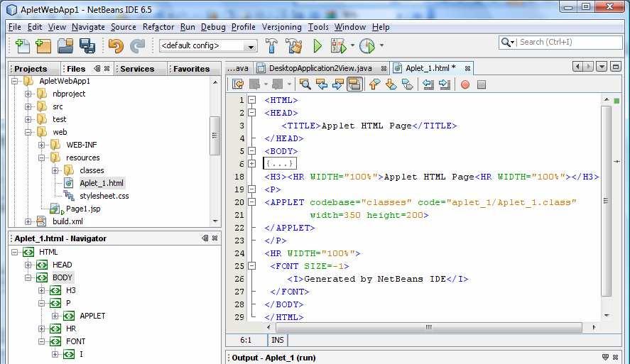This screenshot has width=630, height=364.
Task: Click the New File toolbar icon
Action: pyautogui.click(x=23, y=46)
